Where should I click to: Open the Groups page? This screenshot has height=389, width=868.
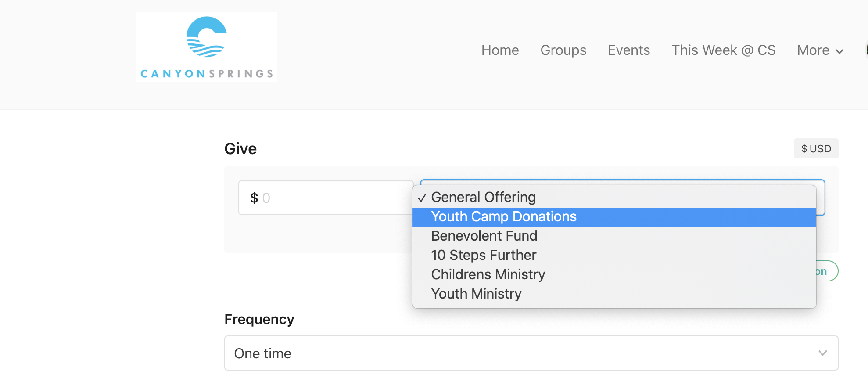[x=563, y=50]
